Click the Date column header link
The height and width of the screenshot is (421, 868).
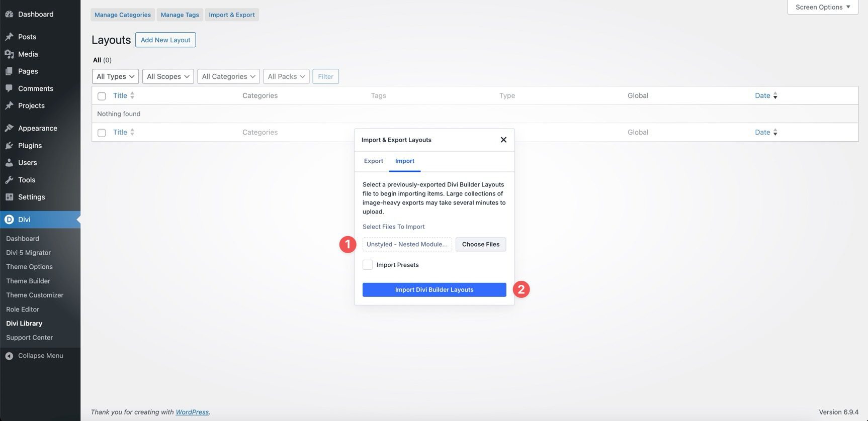point(762,95)
